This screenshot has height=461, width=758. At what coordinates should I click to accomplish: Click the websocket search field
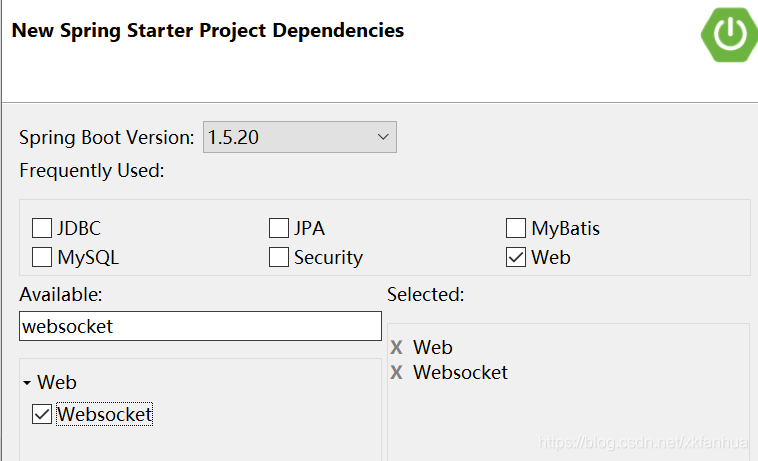coord(200,326)
